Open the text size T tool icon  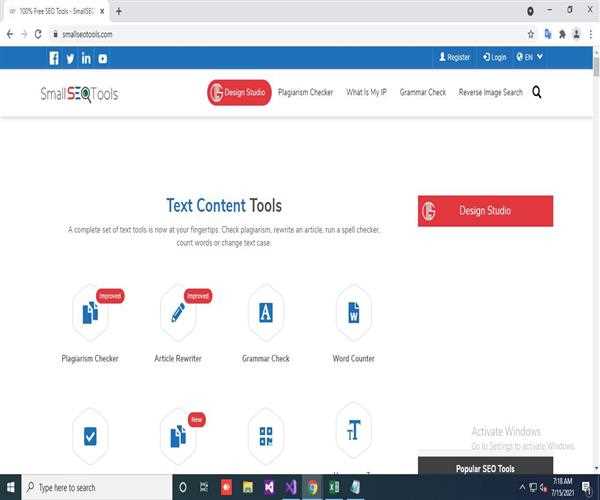click(354, 430)
